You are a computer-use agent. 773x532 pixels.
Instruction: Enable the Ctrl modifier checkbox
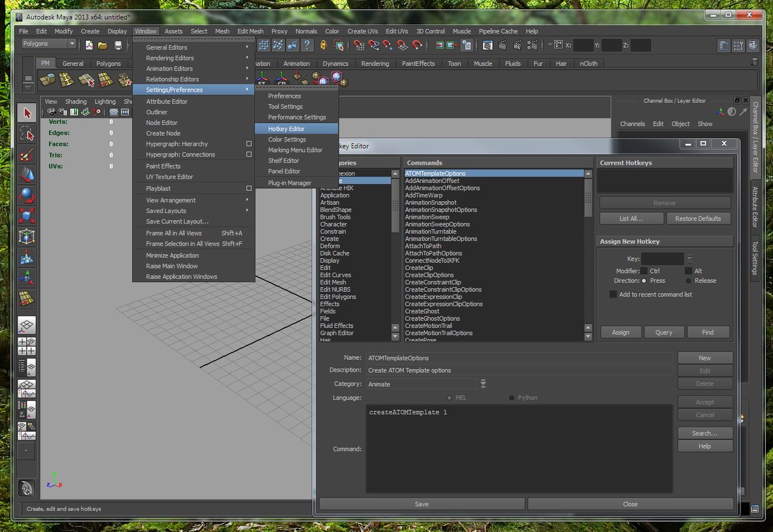click(644, 271)
